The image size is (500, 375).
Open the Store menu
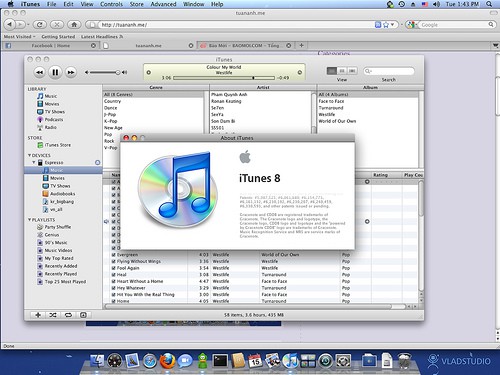(136, 4)
